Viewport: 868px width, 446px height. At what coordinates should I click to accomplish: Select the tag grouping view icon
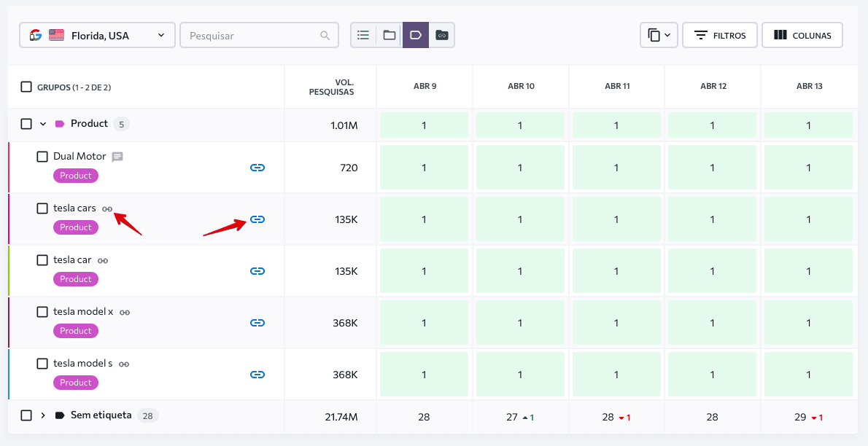point(416,36)
